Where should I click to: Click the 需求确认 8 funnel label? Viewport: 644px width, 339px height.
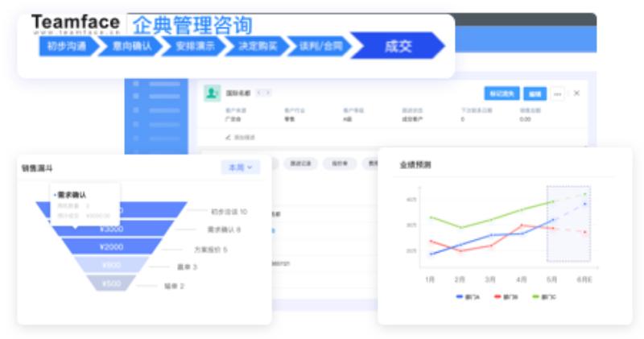[x=224, y=229]
